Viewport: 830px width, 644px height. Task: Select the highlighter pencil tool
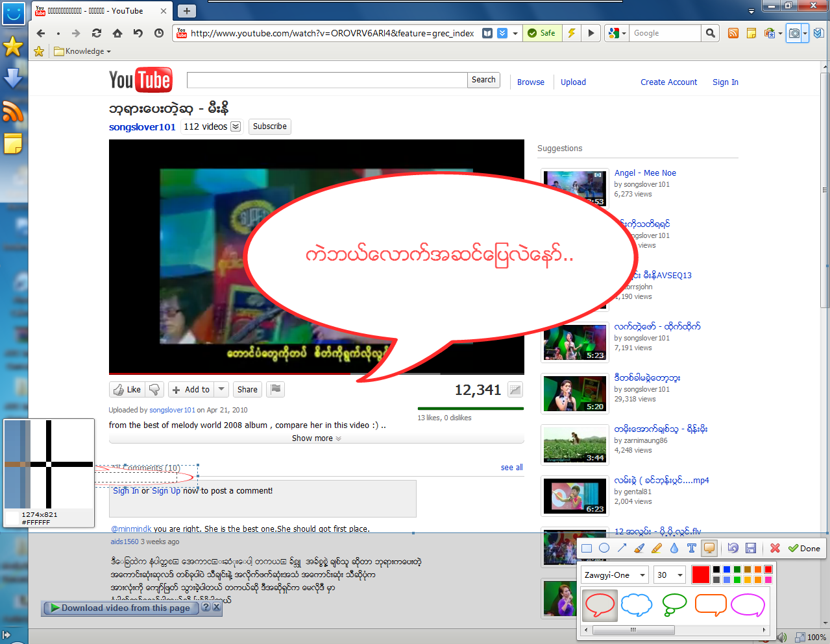[x=657, y=548]
